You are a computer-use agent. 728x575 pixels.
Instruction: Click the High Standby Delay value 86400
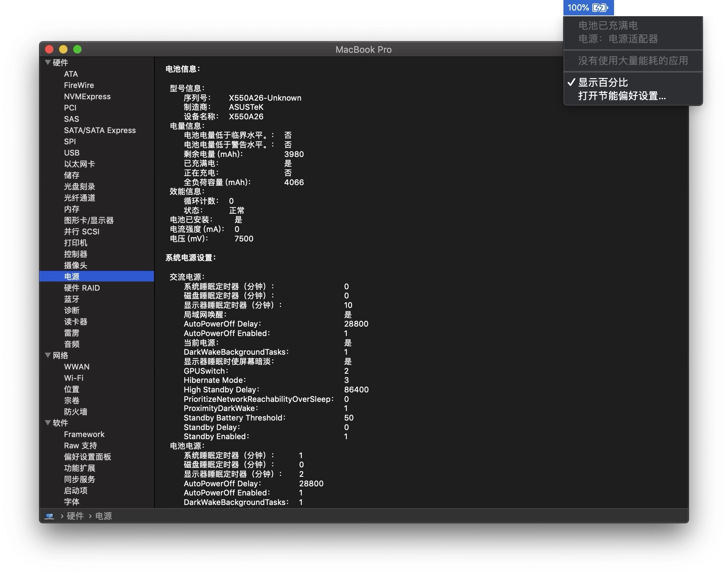[x=356, y=390]
